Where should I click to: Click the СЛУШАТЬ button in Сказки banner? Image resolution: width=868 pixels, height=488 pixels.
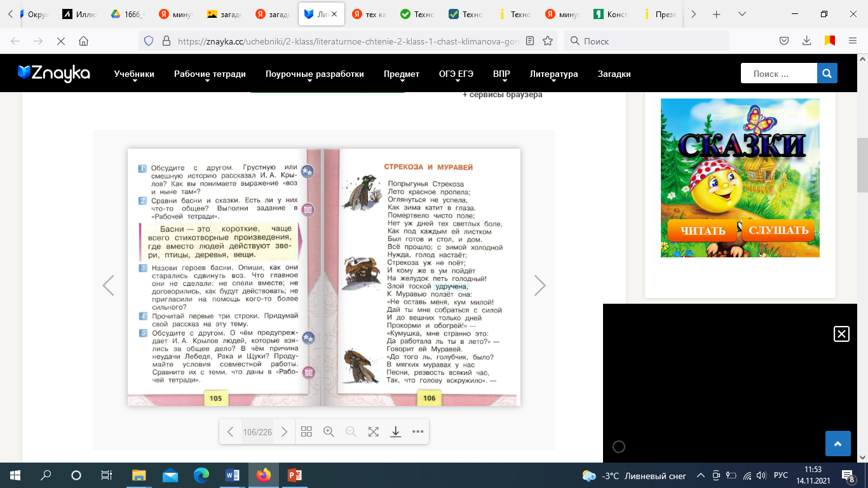point(778,231)
